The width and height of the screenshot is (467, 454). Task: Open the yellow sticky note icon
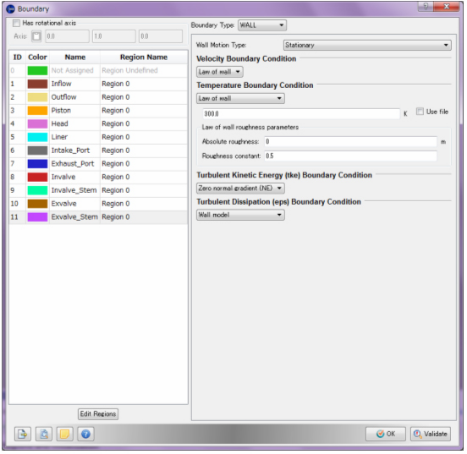coord(65,434)
